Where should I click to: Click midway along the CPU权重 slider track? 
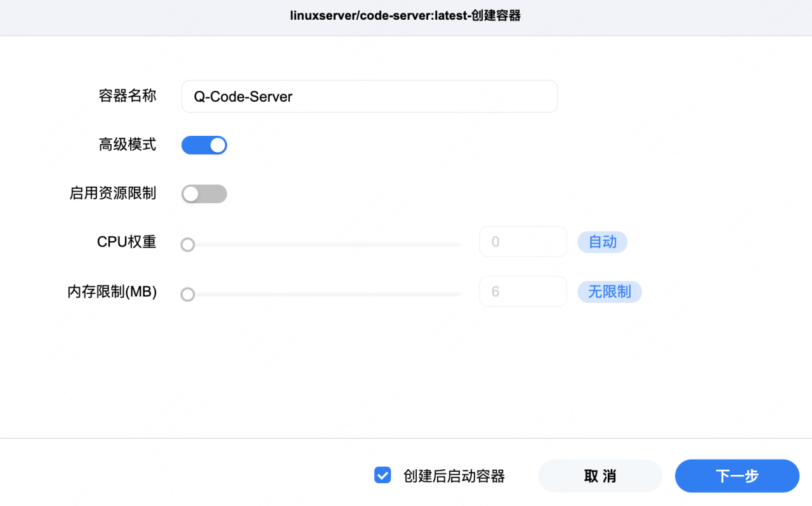(324, 244)
